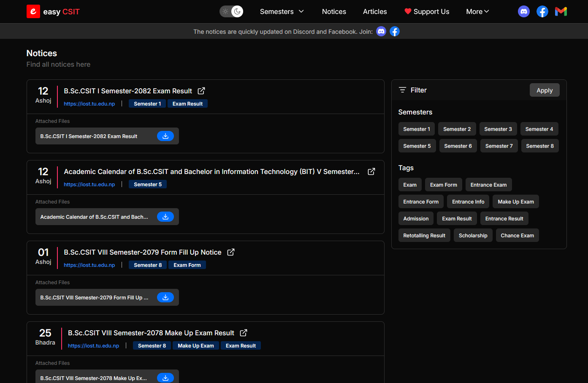Download B.Sc.CSIT I Semester-2082 Exam Result file
588x383 pixels.
tap(165, 136)
